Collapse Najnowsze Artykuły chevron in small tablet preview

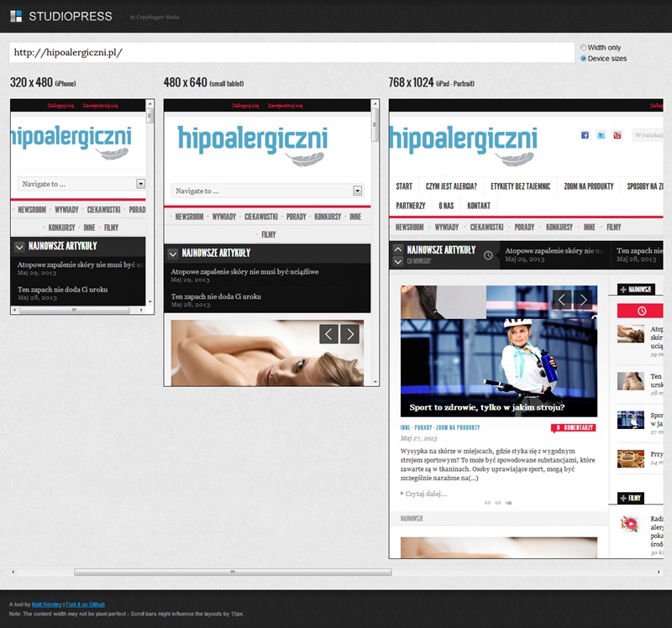pos(172,253)
